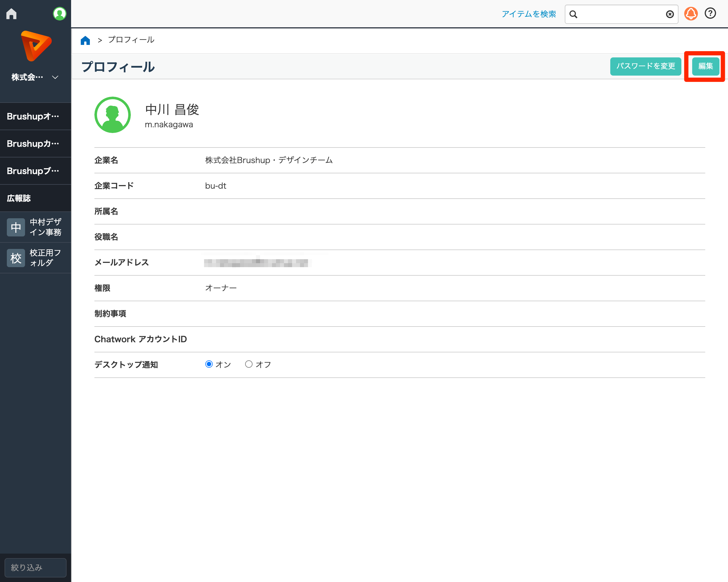Click the 絞り込み filter field
The width and height of the screenshot is (728, 582).
pos(35,568)
